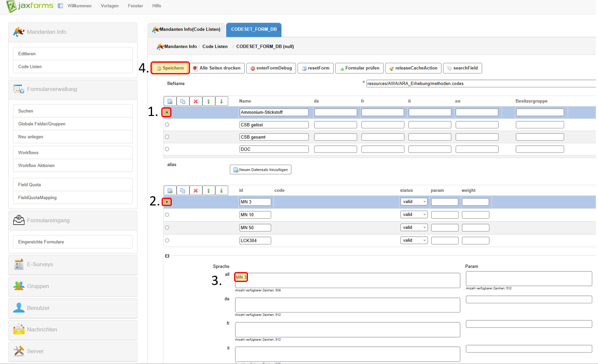Copy row icon in id/code table toolbar

[x=183, y=190]
